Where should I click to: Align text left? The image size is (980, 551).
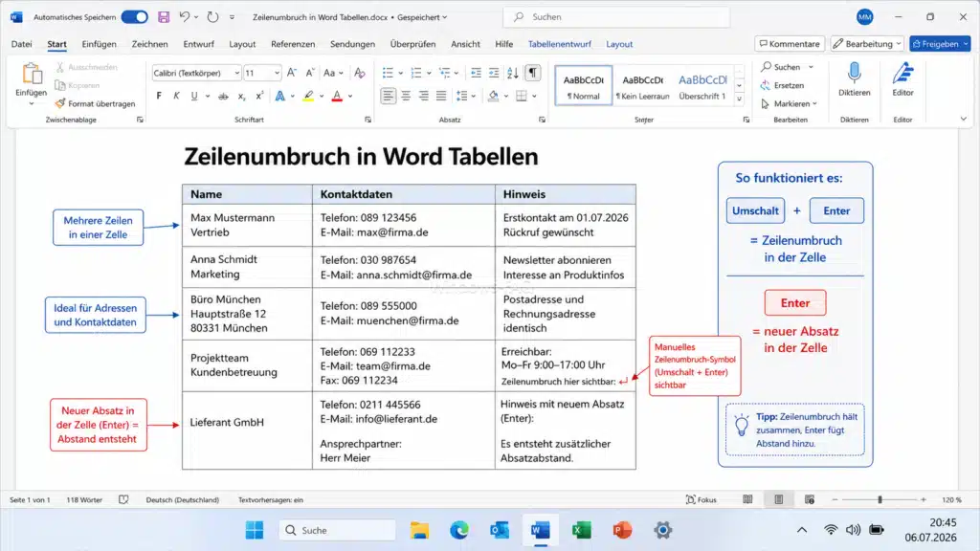(389, 96)
